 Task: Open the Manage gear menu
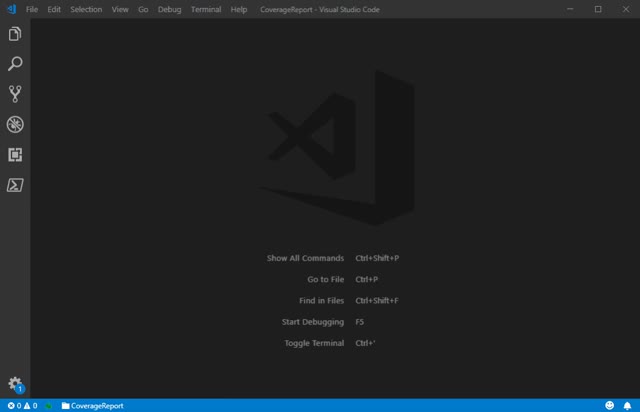pos(16,384)
